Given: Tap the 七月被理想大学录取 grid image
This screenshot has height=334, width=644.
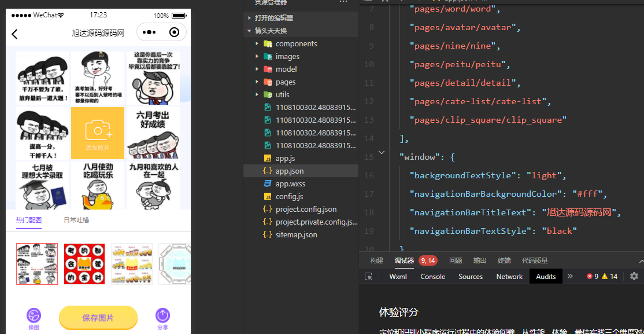Looking at the screenshot, I should tap(42, 185).
